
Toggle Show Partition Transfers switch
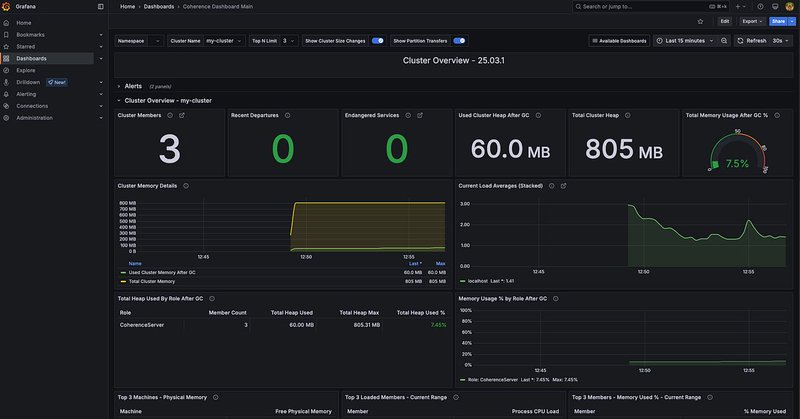459,41
